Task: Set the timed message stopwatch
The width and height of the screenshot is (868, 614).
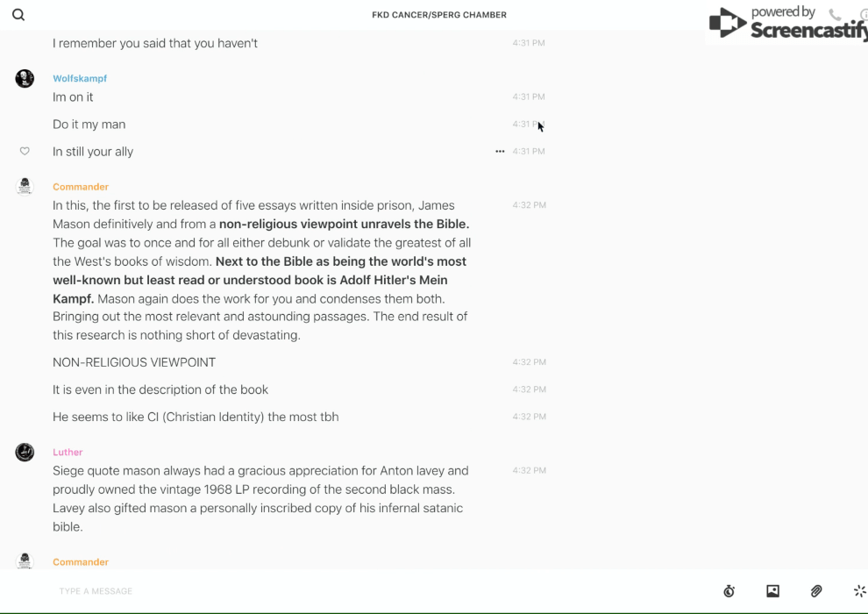Action: coord(729,591)
